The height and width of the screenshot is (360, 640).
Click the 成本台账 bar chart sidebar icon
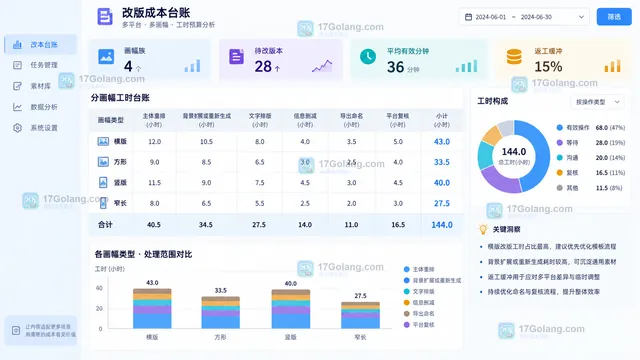point(17,44)
